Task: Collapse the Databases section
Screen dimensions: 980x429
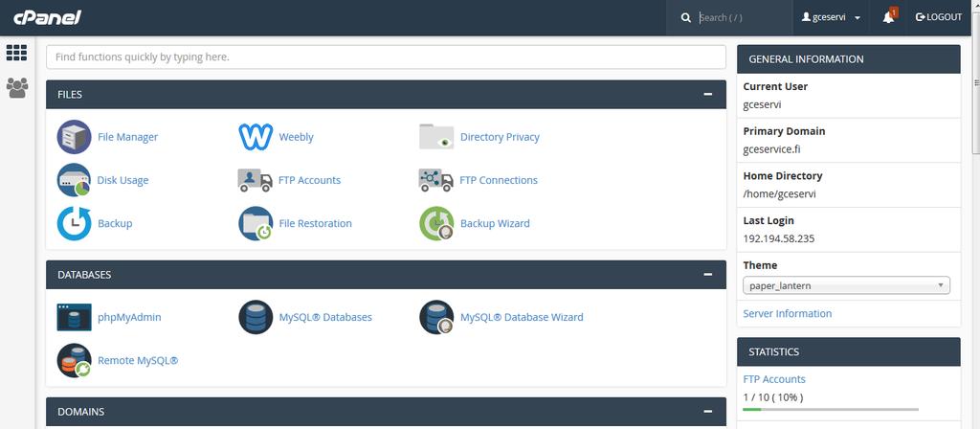Action: [x=707, y=275]
